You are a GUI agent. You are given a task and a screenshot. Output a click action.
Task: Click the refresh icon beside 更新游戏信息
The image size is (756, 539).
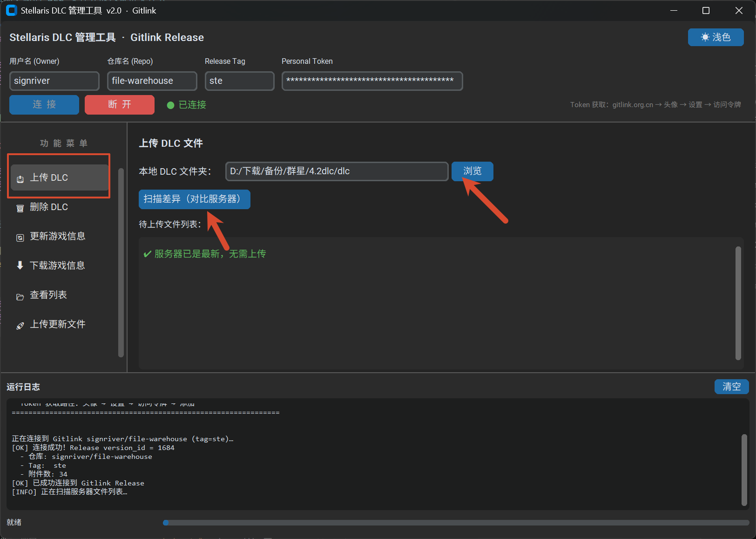coord(20,238)
